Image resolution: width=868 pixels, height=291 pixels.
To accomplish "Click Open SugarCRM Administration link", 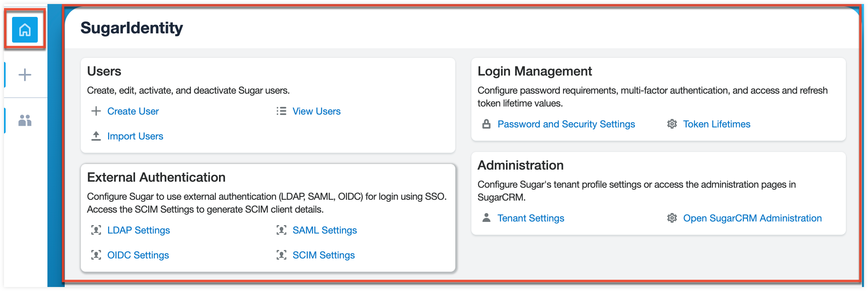I will click(x=753, y=218).
